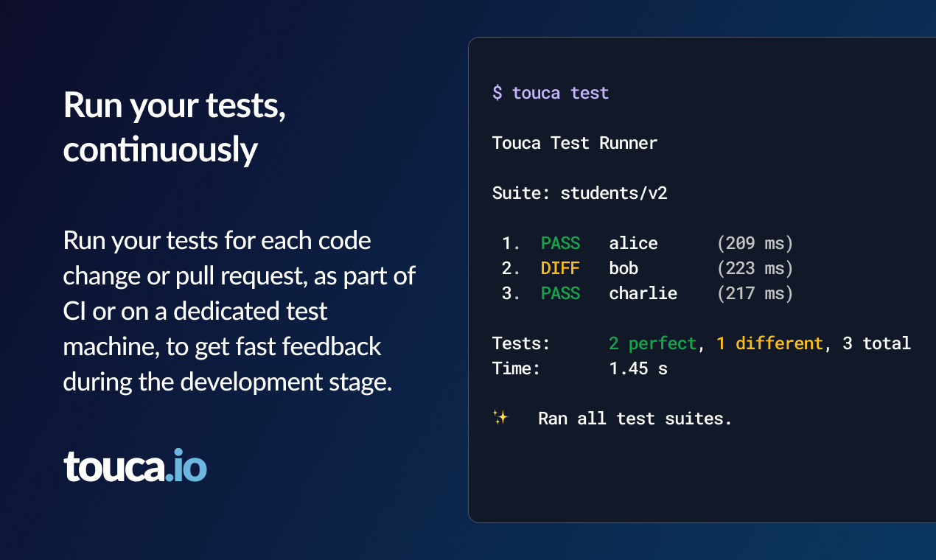Click the descriptive paragraph about code changes
Viewport: 936px width, 560px height.
[x=239, y=311]
